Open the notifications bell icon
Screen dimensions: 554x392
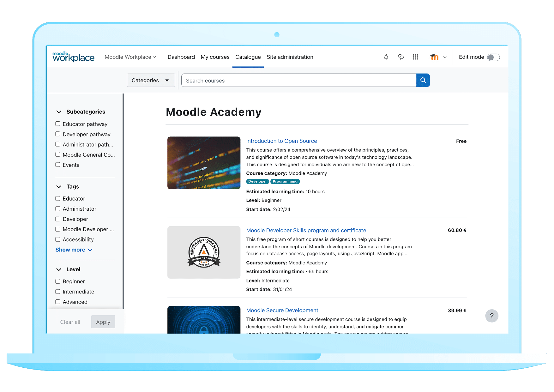(x=386, y=57)
